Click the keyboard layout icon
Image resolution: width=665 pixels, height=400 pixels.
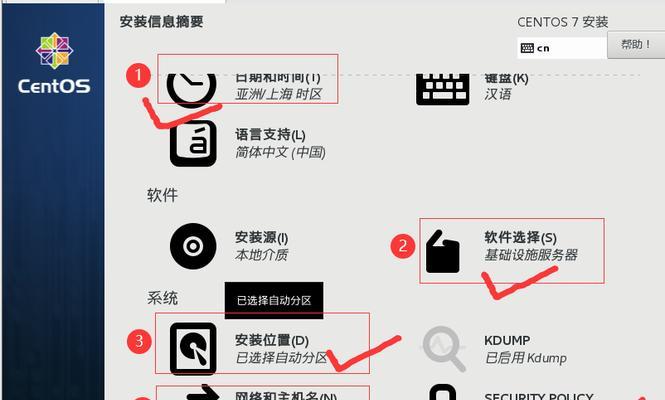tap(443, 90)
